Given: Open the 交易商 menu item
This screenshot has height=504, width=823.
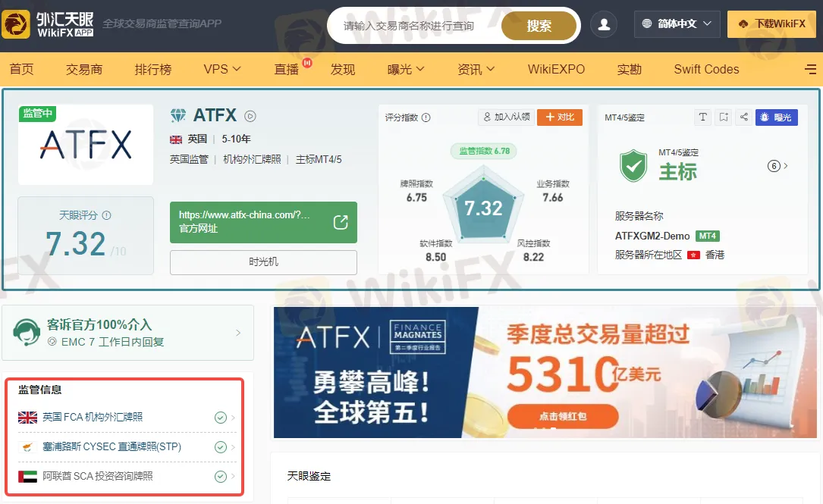Looking at the screenshot, I should (x=84, y=69).
